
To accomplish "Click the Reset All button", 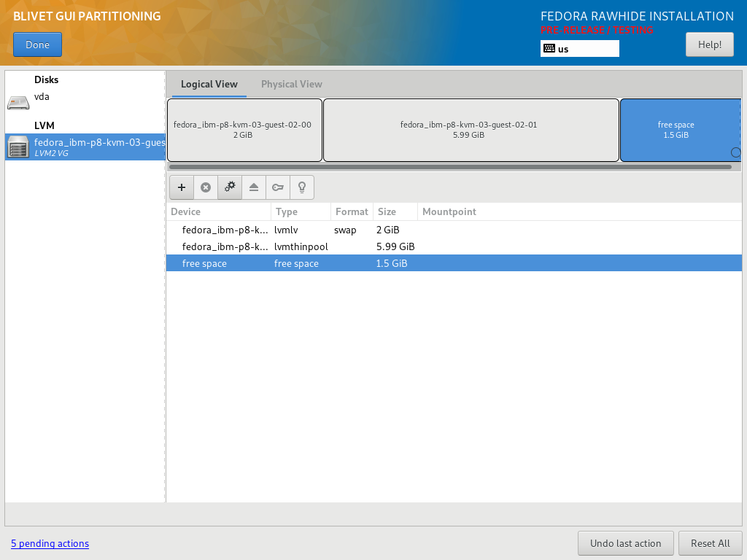I will (x=710, y=543).
